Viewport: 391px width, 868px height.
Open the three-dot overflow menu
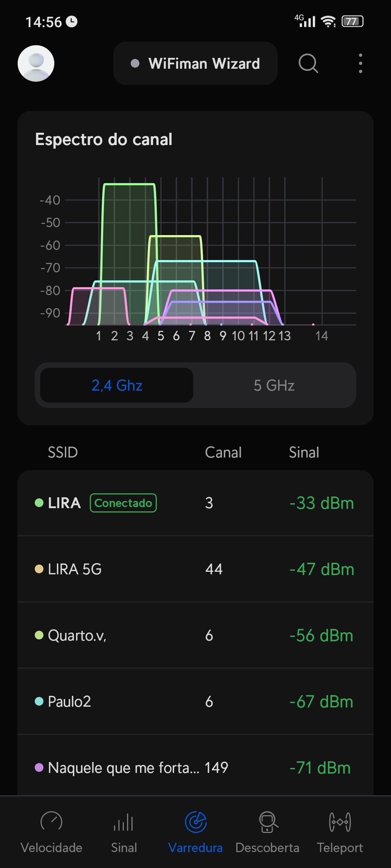pos(360,63)
